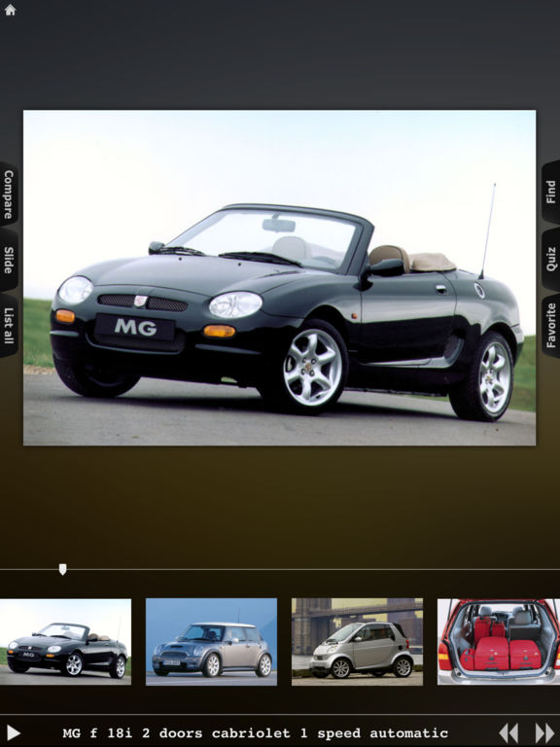The width and height of the screenshot is (560, 747).
Task: Skip ahead with the fast-forward arrows
Action: [x=544, y=732]
